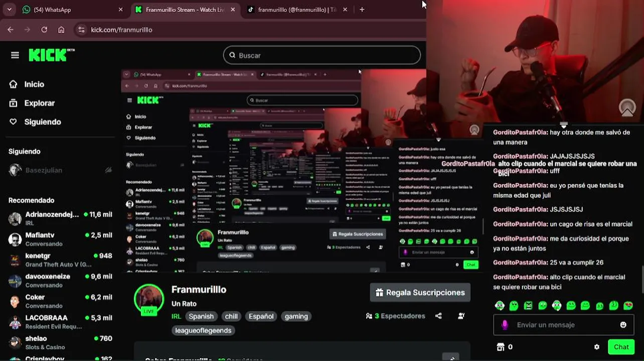644x361 pixels.
Task: Open chat settings gear
Action: click(x=597, y=347)
